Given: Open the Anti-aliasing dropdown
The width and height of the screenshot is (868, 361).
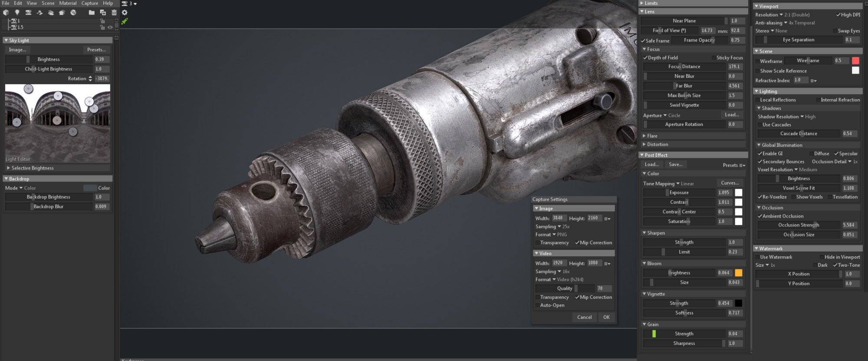Looking at the screenshot, I should pyautogui.click(x=785, y=23).
